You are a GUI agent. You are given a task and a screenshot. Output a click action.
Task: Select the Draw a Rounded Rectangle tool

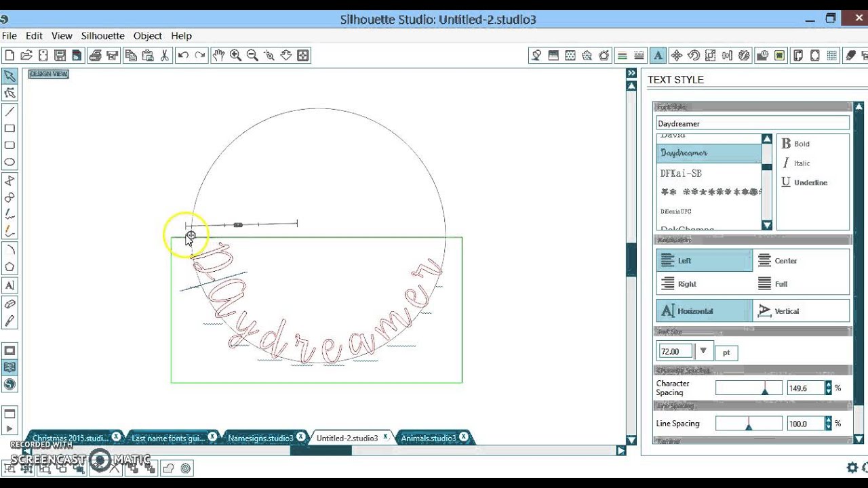click(x=9, y=145)
